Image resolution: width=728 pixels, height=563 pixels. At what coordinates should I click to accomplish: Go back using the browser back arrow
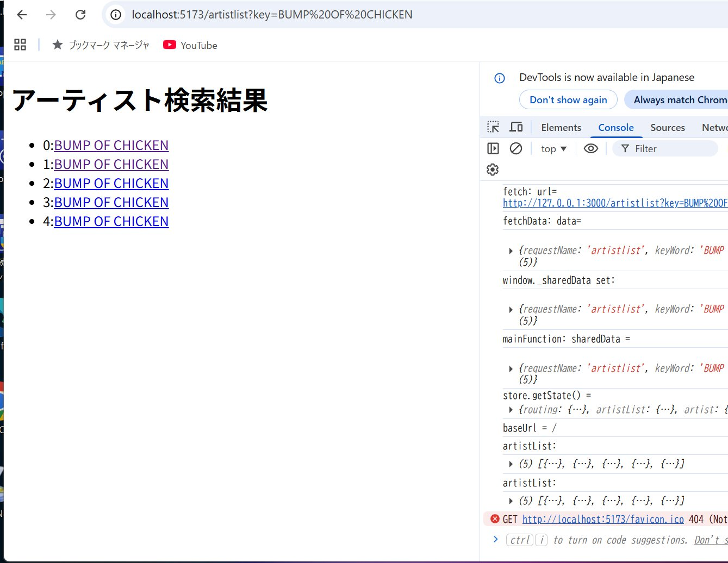coord(22,15)
